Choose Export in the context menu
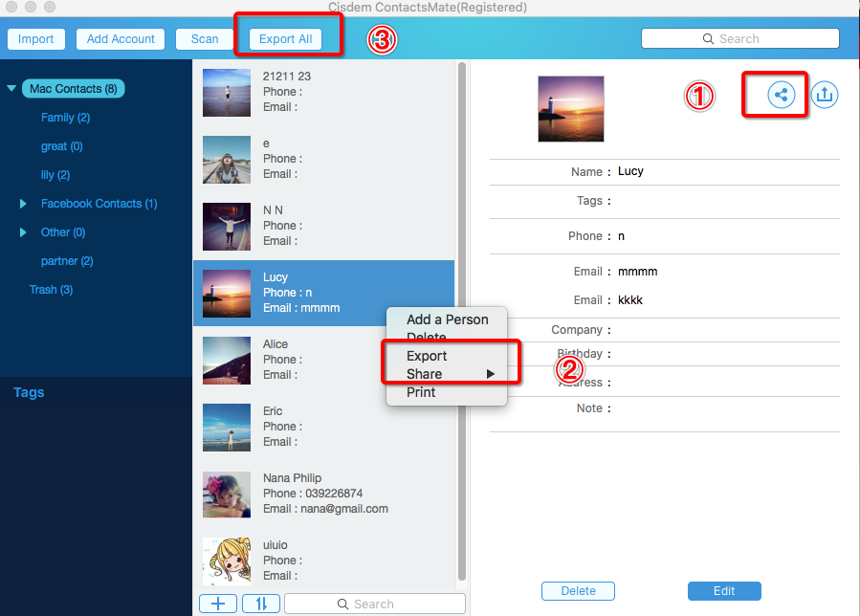 [426, 356]
